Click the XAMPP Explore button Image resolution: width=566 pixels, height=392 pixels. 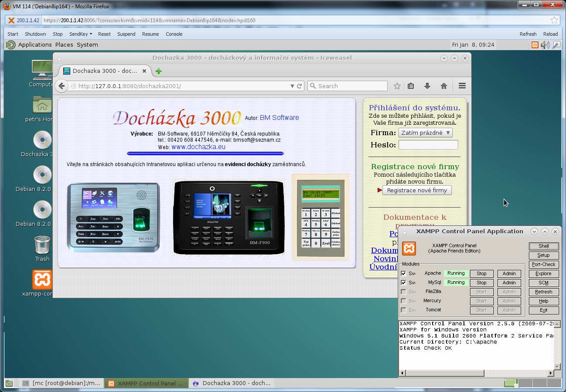point(544,273)
